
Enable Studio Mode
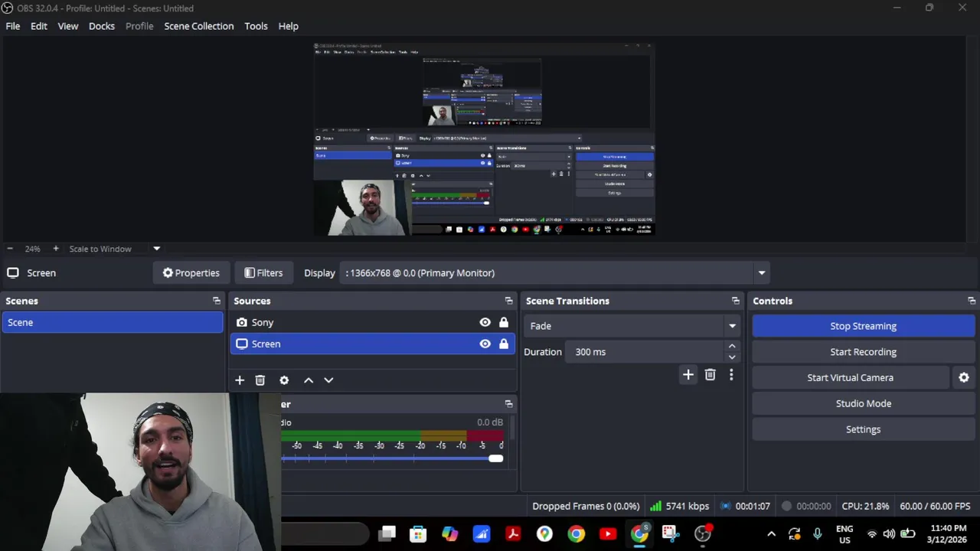(863, 403)
